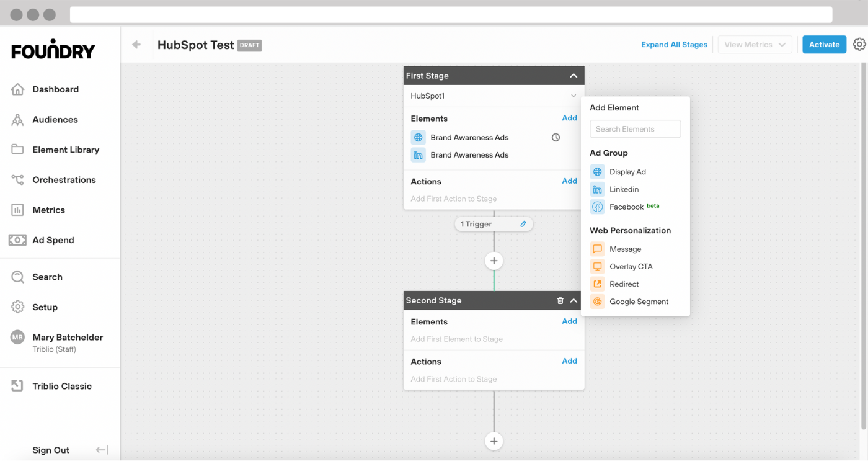
Task: Choose the Google Segment element
Action: (x=639, y=302)
